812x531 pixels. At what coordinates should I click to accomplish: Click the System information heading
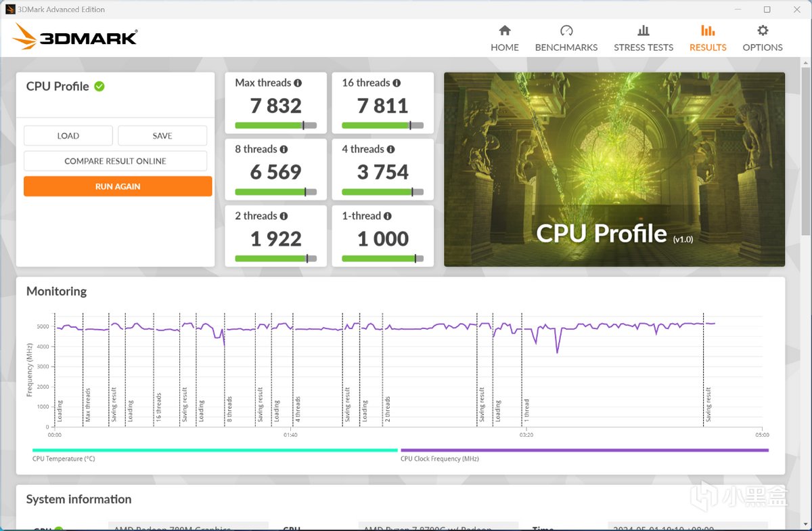[78, 499]
